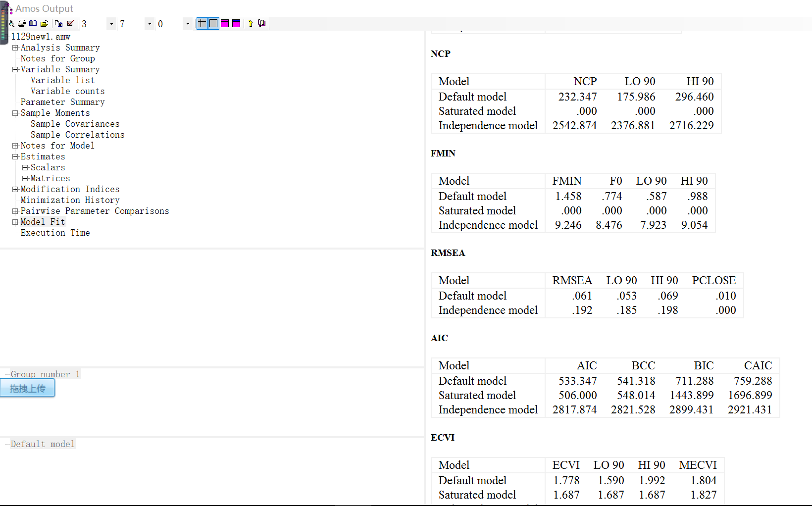Select Sample Correlations in the tree
The width and height of the screenshot is (812, 506).
pos(77,135)
